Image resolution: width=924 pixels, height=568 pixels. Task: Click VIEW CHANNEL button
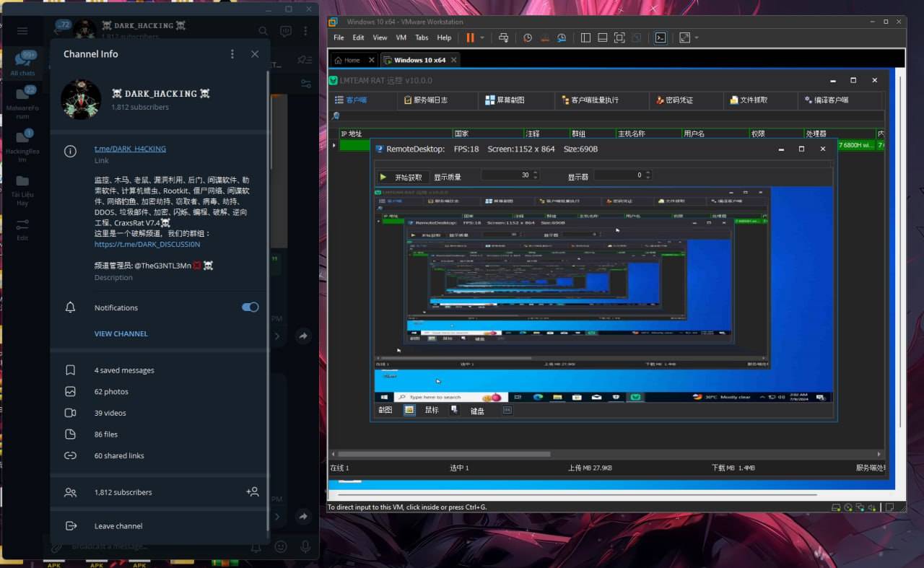pyautogui.click(x=121, y=333)
